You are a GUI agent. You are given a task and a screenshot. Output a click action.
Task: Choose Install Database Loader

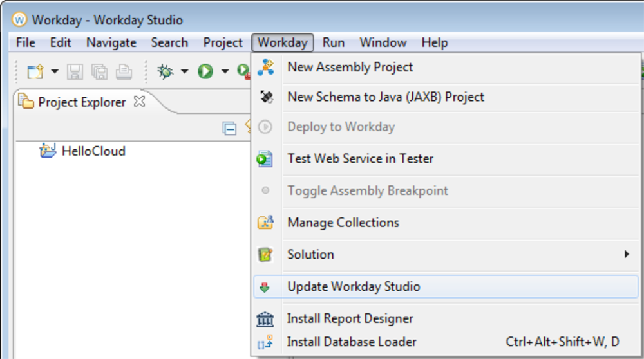click(446, 342)
